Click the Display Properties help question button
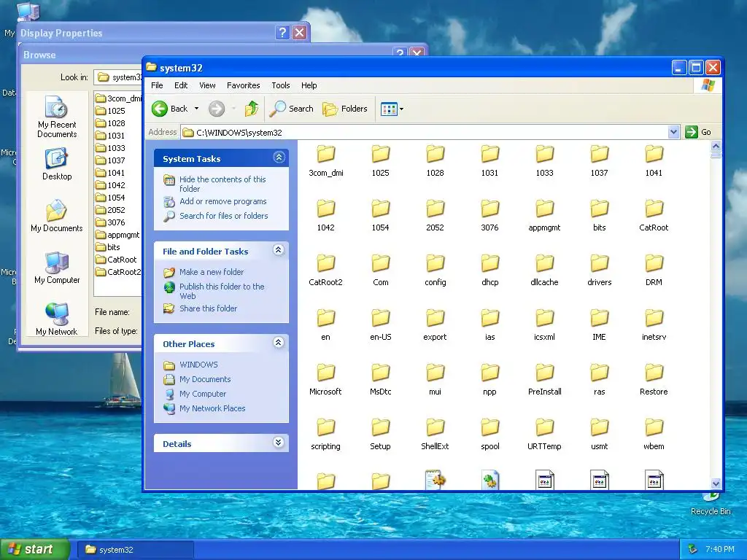 pyautogui.click(x=282, y=32)
